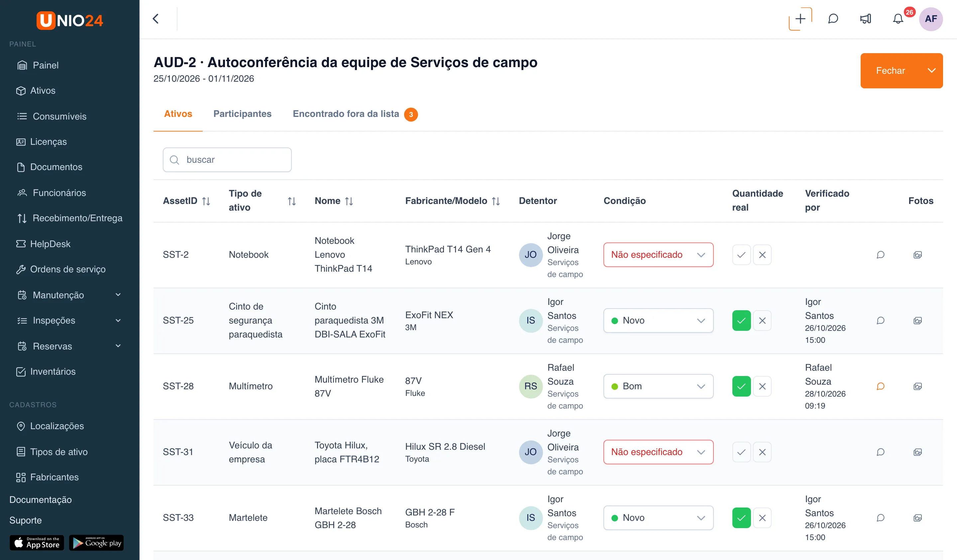Open the Documentação link
The height and width of the screenshot is (560, 957).
(x=40, y=499)
